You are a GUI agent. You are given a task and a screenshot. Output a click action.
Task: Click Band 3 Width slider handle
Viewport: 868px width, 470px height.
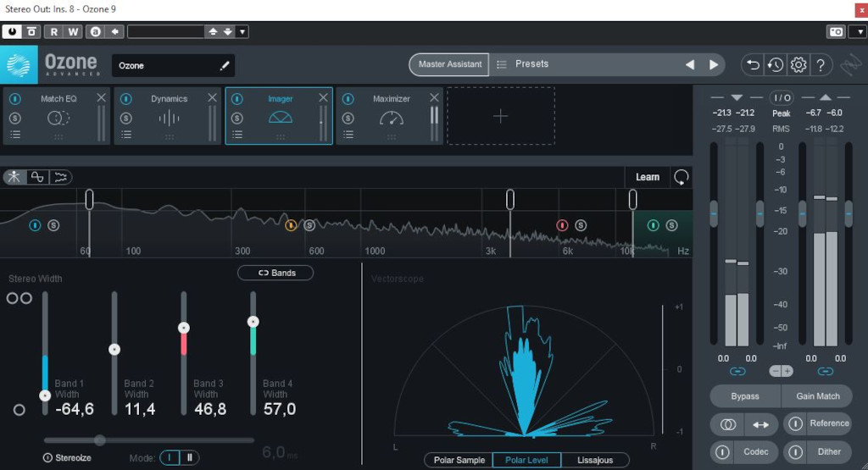(184, 328)
